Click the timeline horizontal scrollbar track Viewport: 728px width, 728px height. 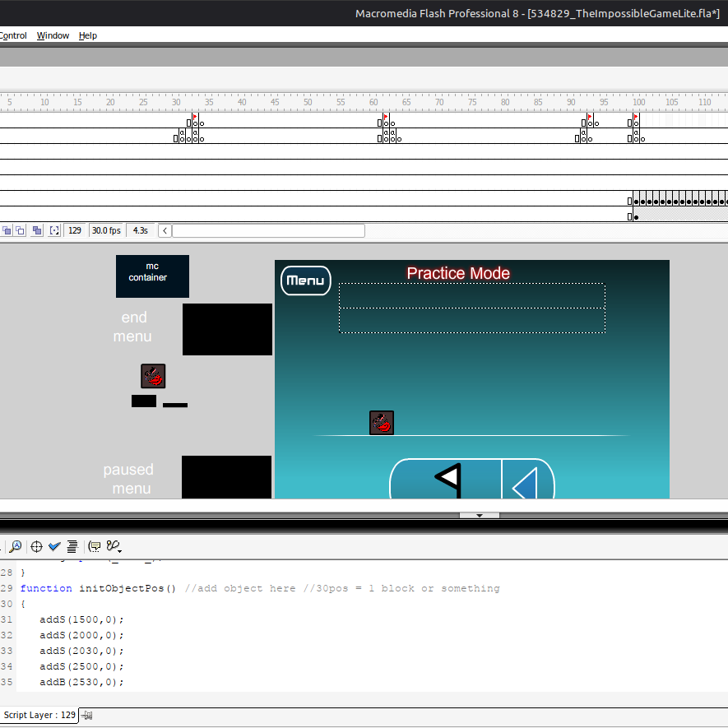click(x=268, y=231)
